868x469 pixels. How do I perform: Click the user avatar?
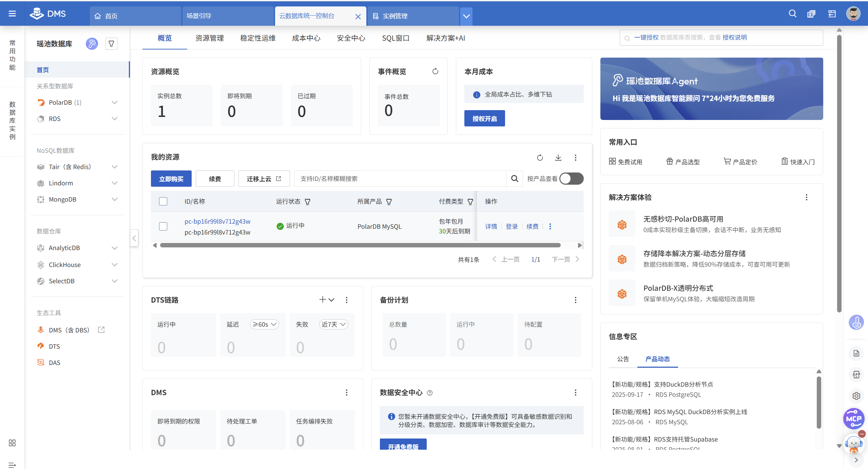853,14
